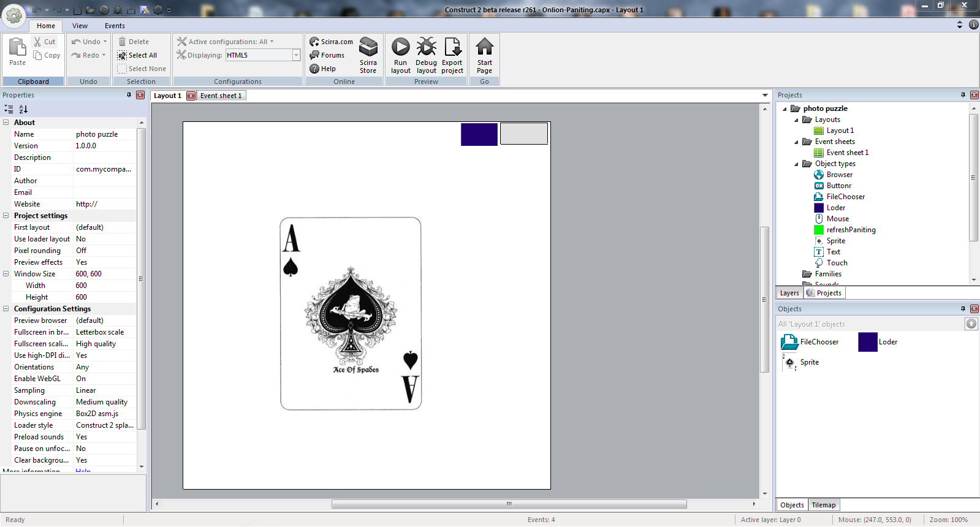The height and width of the screenshot is (527, 980).
Task: Start Debug layout with the bug icon
Action: (427, 47)
